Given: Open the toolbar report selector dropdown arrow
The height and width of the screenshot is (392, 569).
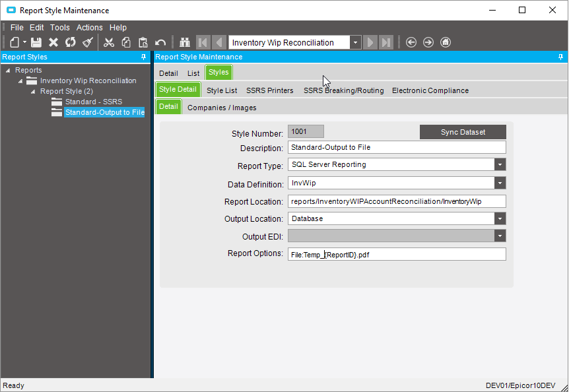Looking at the screenshot, I should (356, 42).
